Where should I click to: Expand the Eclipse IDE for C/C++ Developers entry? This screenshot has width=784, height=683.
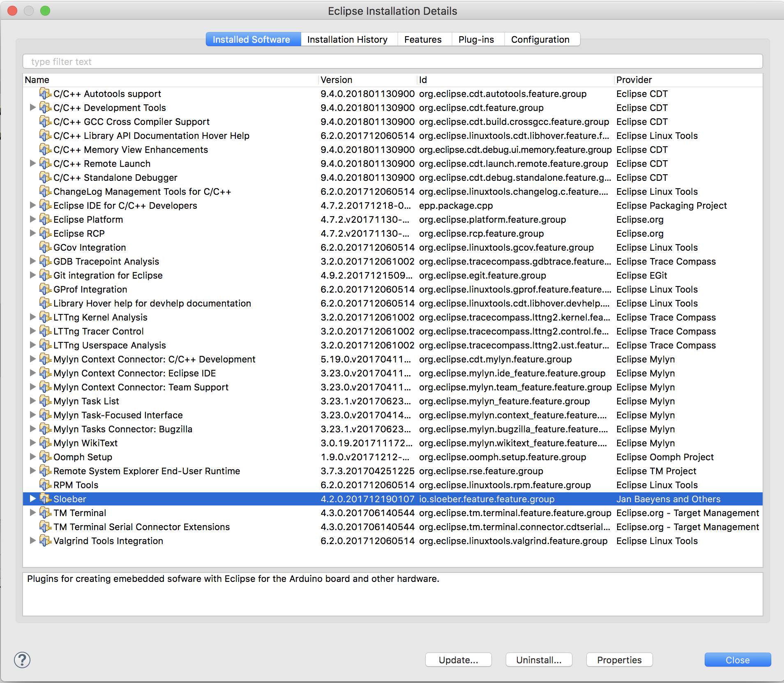pos(32,205)
